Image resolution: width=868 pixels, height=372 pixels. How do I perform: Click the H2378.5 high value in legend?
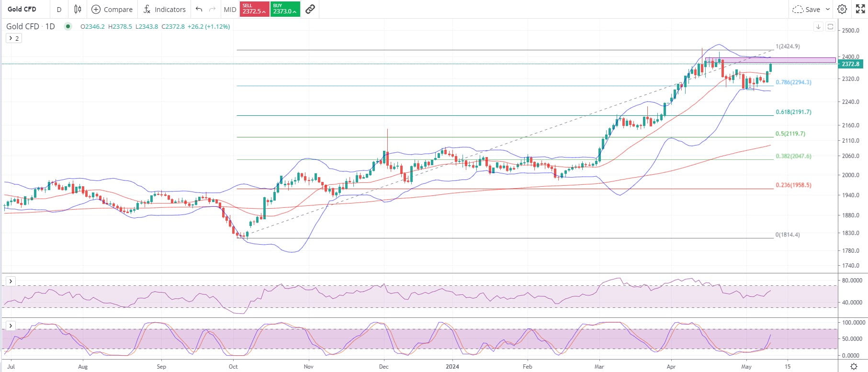click(x=121, y=27)
